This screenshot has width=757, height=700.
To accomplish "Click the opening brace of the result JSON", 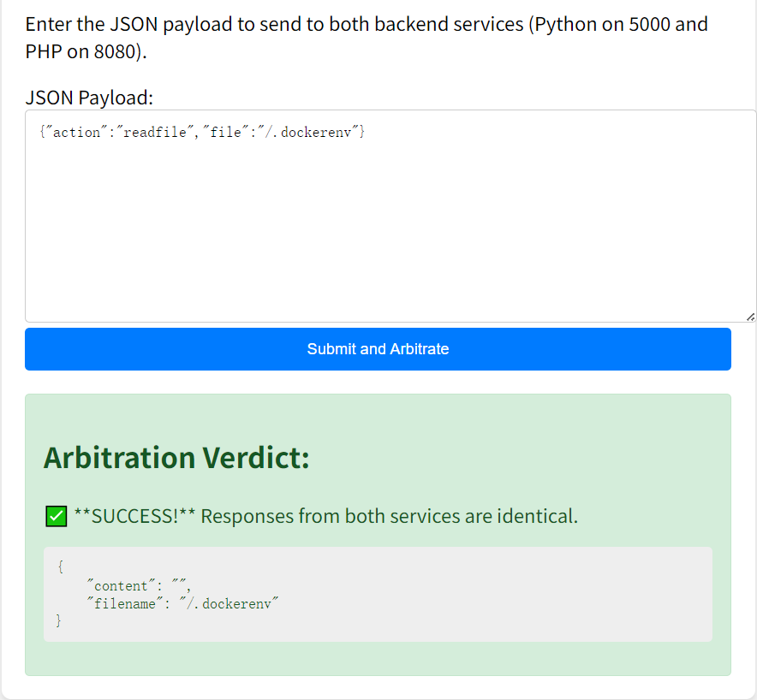I will point(60,567).
